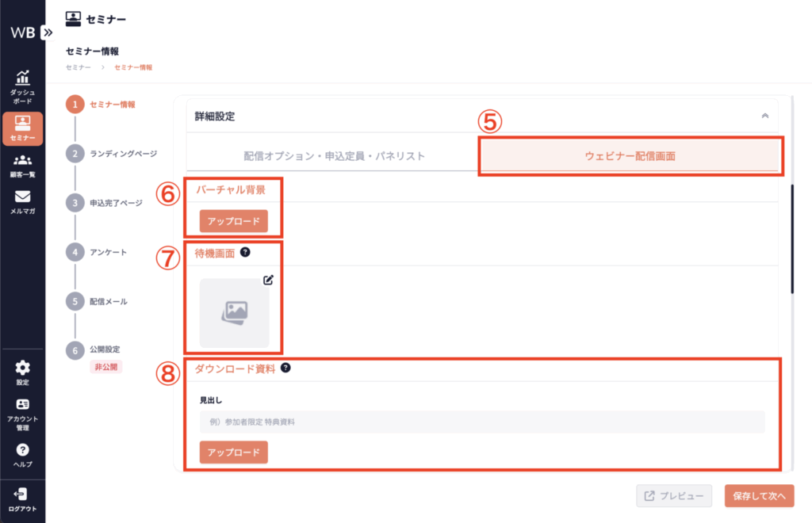Show help tooltip for 待機画面
812x523 pixels.
pos(245,252)
